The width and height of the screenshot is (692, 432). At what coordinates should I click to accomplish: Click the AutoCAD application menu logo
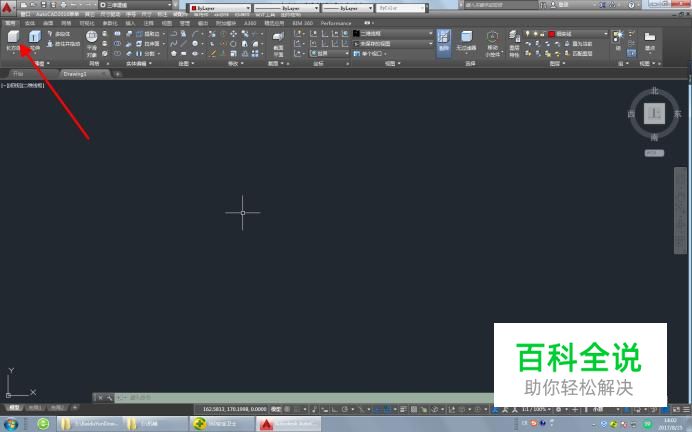point(8,7)
